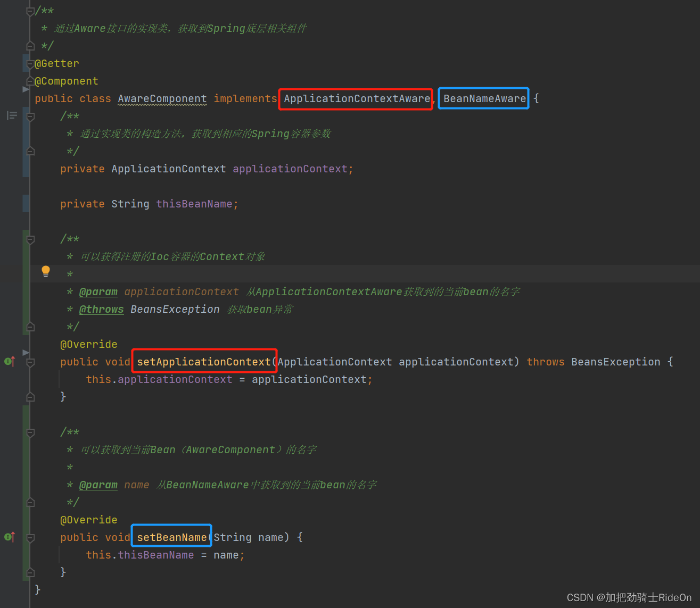
Task: Click the implements keyword
Action: pyautogui.click(x=245, y=99)
